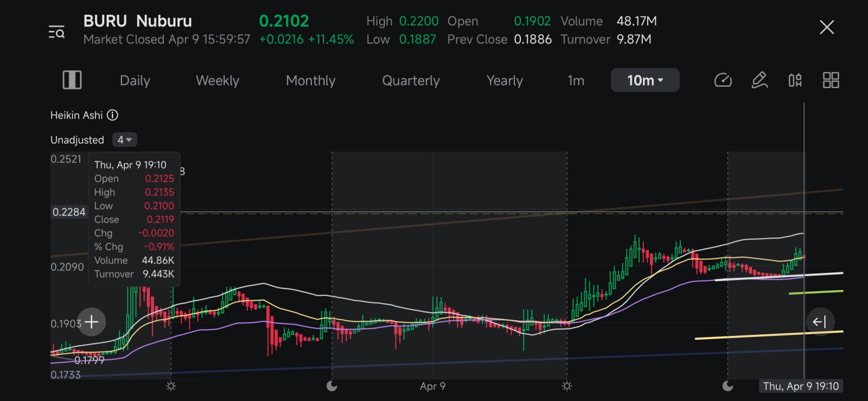Tap the Heikin Ashi label
The height and width of the screenshot is (401, 868).
76,115
